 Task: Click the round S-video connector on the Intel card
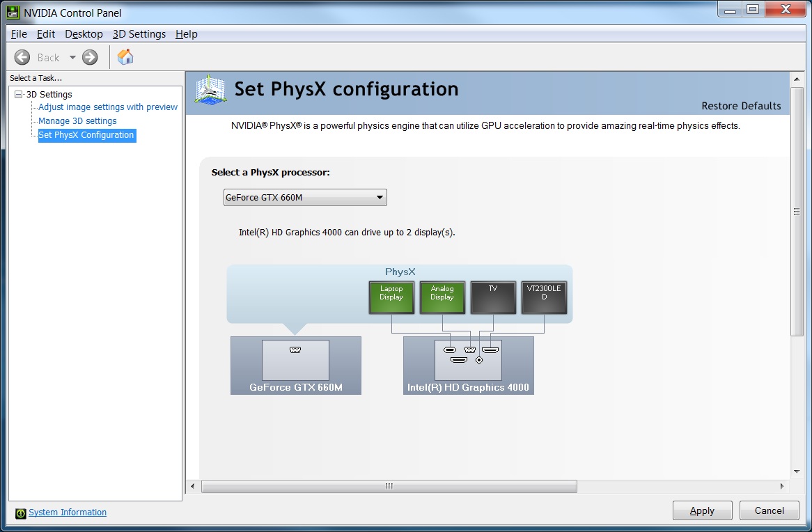click(479, 360)
